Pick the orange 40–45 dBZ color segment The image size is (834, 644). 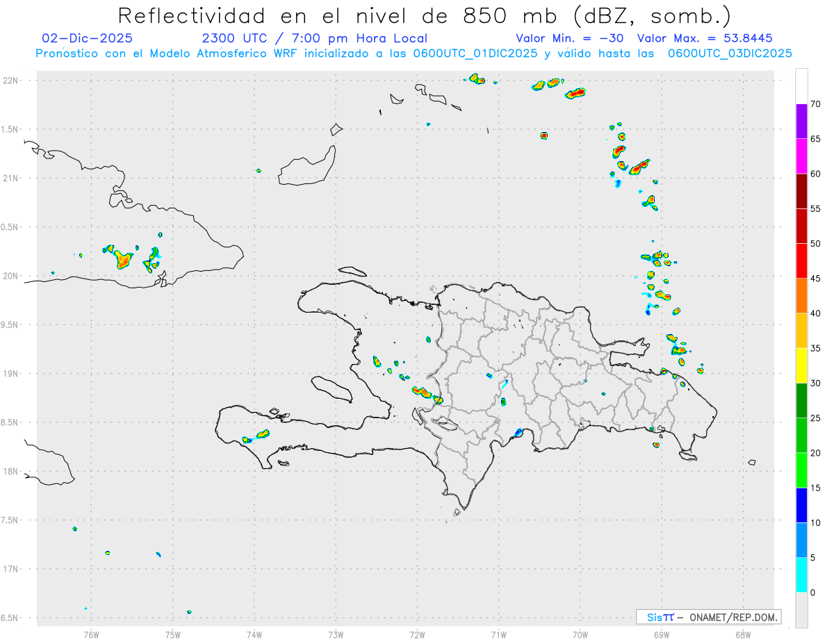click(801, 296)
